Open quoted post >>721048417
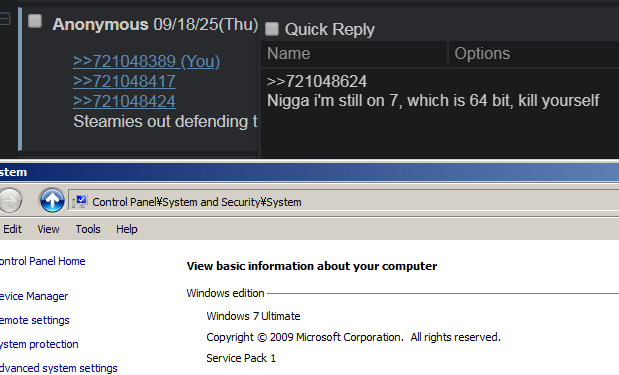Screen dimensions: 619x375 coord(124,81)
